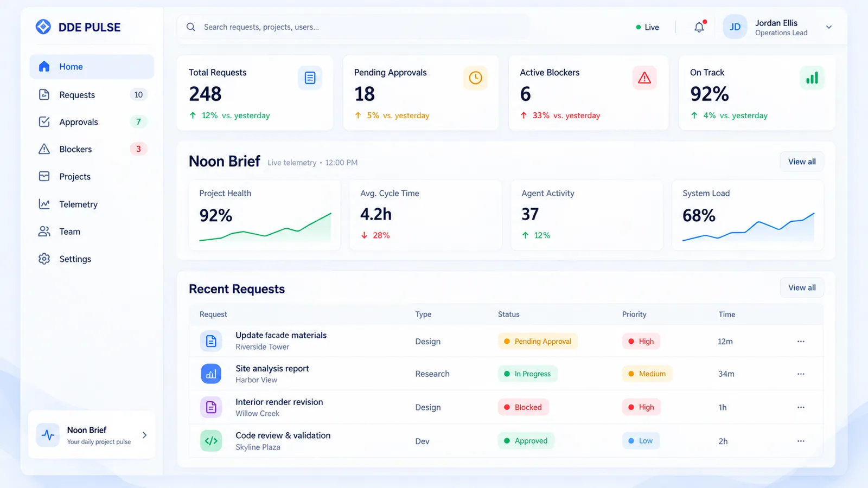Viewport: 868px width, 488px height.
Task: Go to Home in the sidebar
Action: pyautogui.click(x=92, y=67)
